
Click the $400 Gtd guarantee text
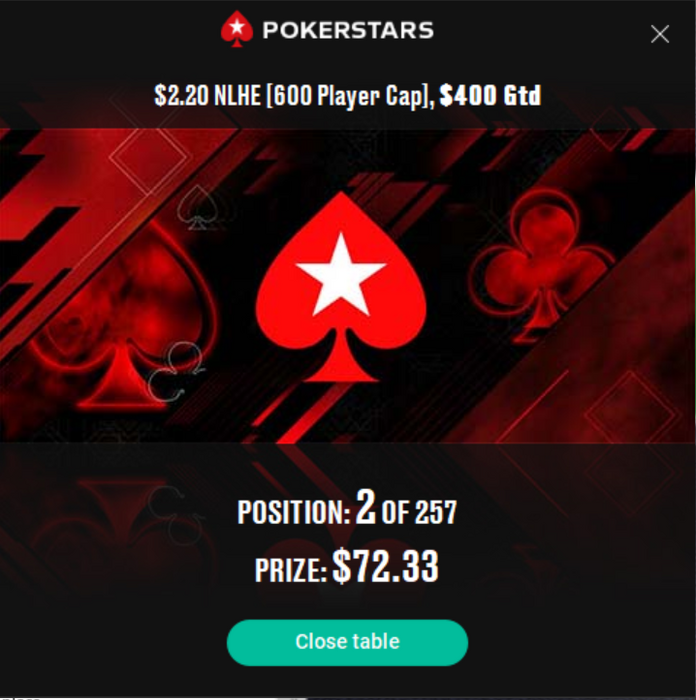(490, 95)
